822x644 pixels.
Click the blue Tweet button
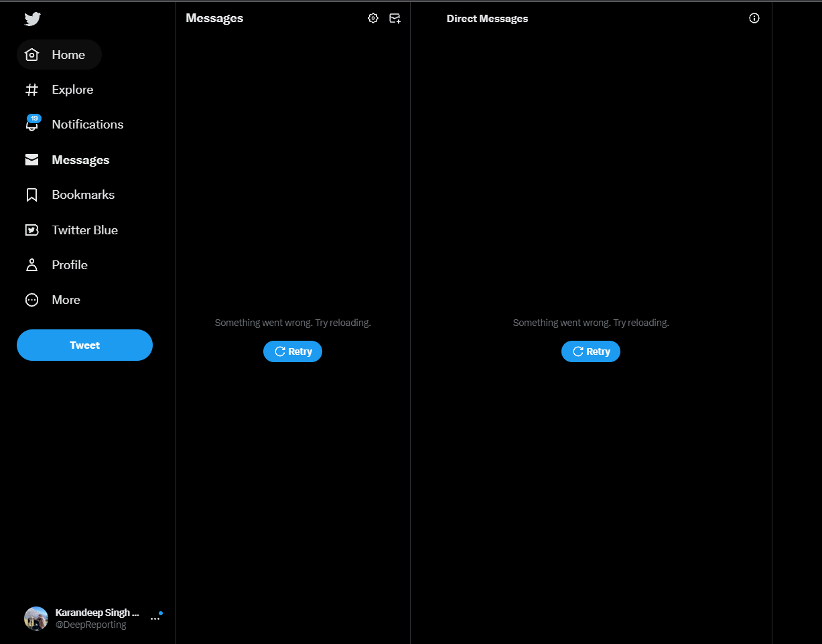[84, 345]
